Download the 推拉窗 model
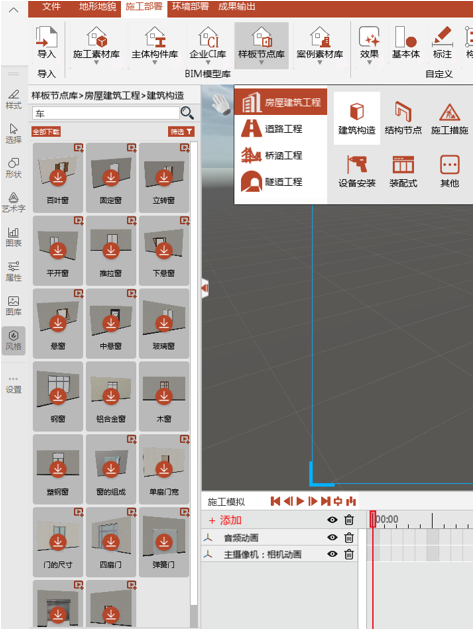This screenshot has width=474, height=631. click(x=111, y=250)
